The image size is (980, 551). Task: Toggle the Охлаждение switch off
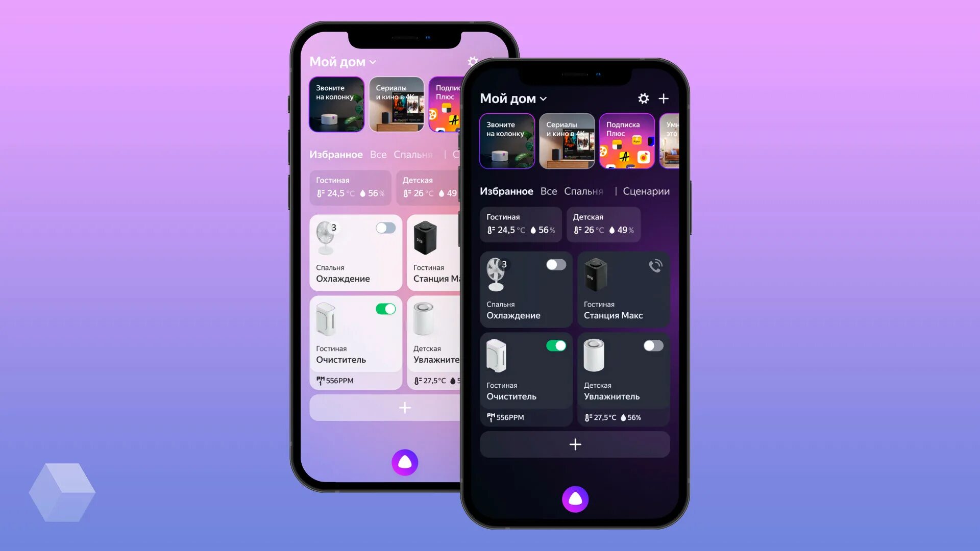(x=556, y=264)
